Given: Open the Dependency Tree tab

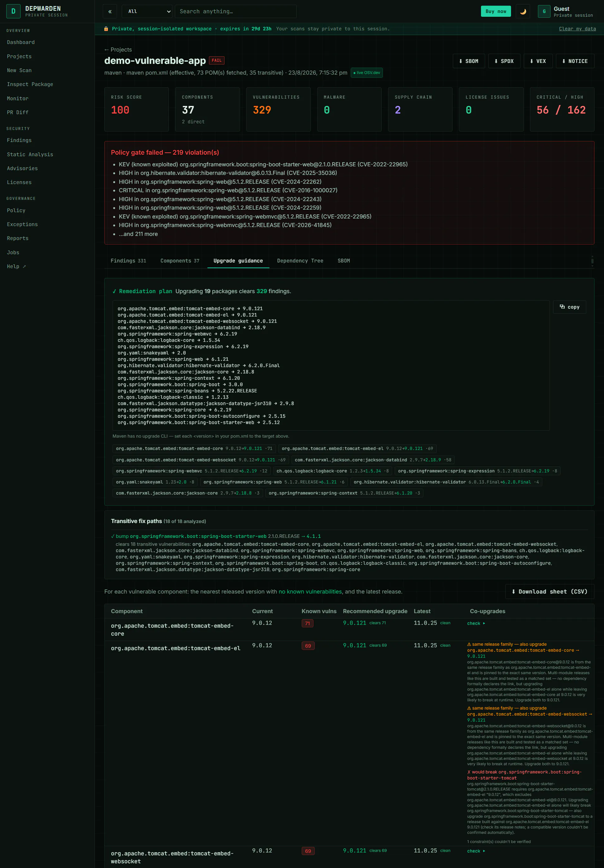Looking at the screenshot, I should coord(300,261).
